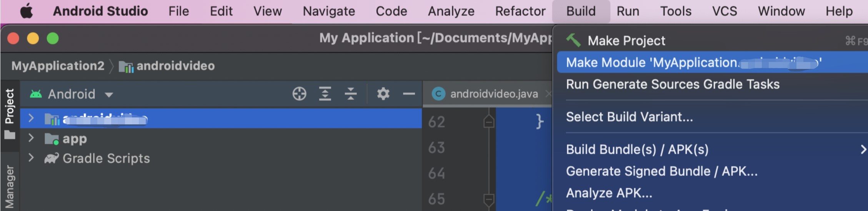
Task: Open the Navigate menu
Action: pos(329,11)
